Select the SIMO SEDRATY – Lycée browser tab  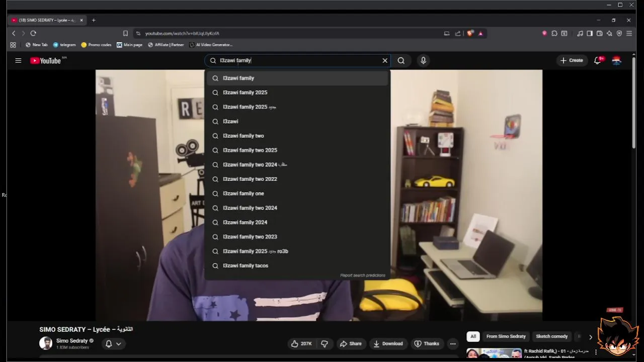pos(47,20)
